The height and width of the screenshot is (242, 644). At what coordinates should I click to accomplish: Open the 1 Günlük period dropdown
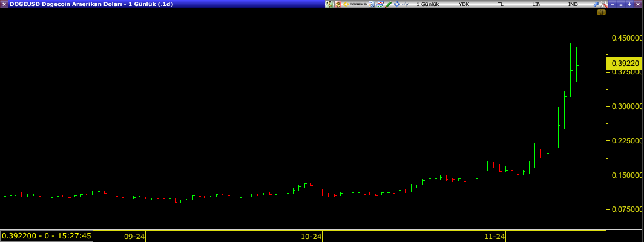coord(427,4)
